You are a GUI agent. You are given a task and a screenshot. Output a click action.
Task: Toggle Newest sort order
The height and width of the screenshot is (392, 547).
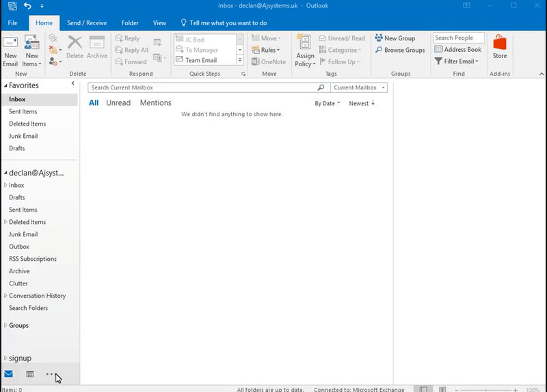coord(362,104)
